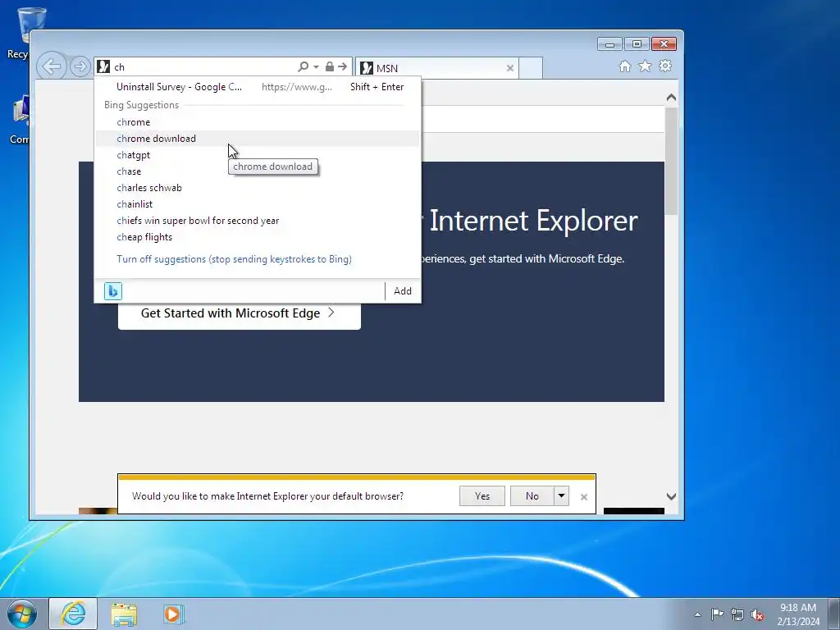This screenshot has height=630, width=840.
Task: Minimize the Internet Explorer window
Action: click(609, 44)
